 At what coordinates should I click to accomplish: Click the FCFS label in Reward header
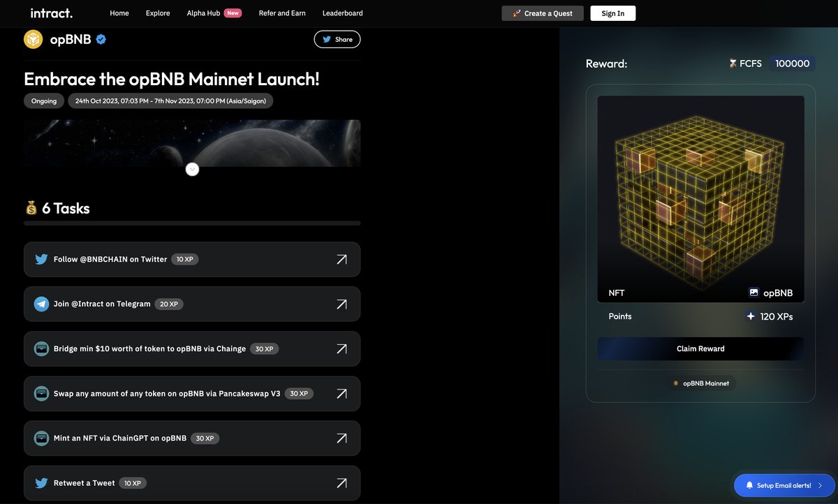pyautogui.click(x=751, y=64)
